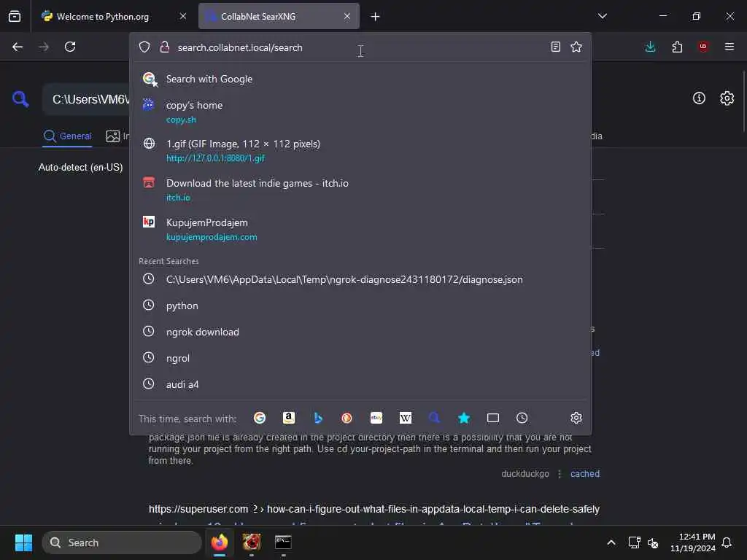Click the page vertical scrollbar
This screenshot has width=747, height=560.
744,101
